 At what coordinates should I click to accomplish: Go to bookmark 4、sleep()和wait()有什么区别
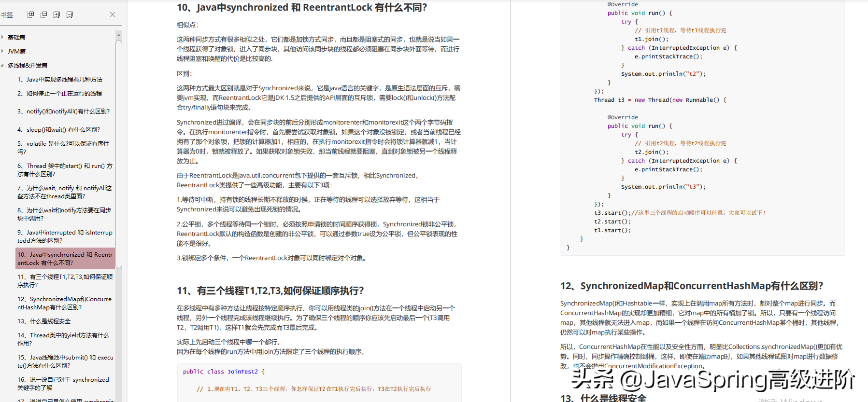click(59, 129)
